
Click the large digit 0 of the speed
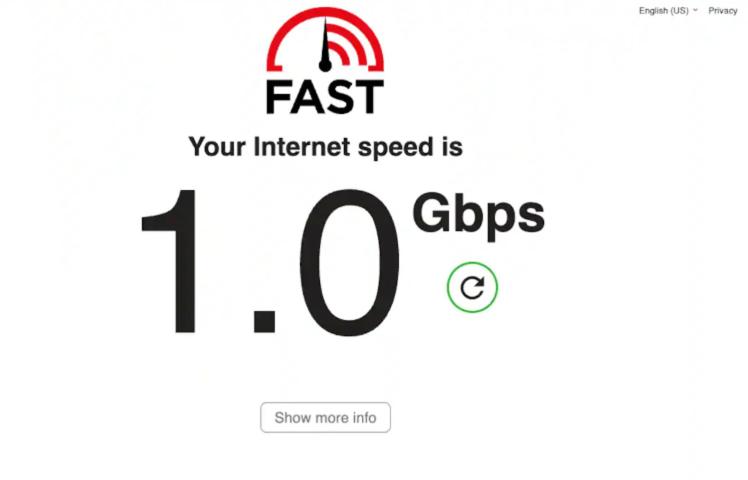click(x=350, y=262)
